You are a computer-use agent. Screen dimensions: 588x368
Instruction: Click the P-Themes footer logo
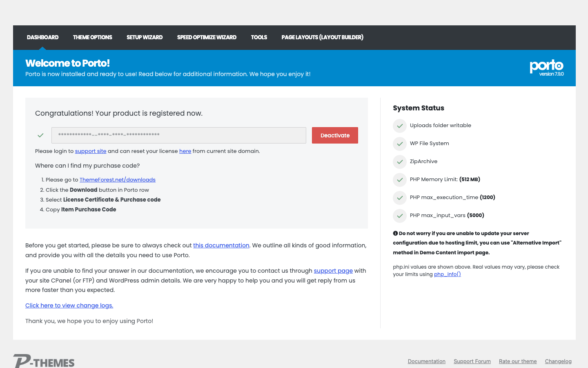44,361
